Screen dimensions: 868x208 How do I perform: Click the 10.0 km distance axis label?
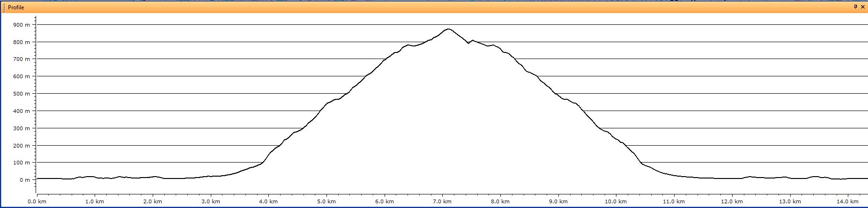[616, 201]
